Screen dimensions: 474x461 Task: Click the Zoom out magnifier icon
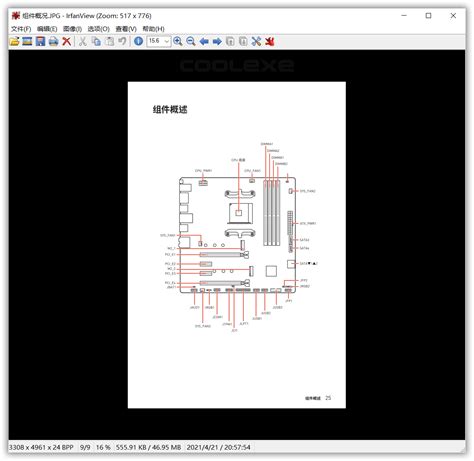[191, 41]
